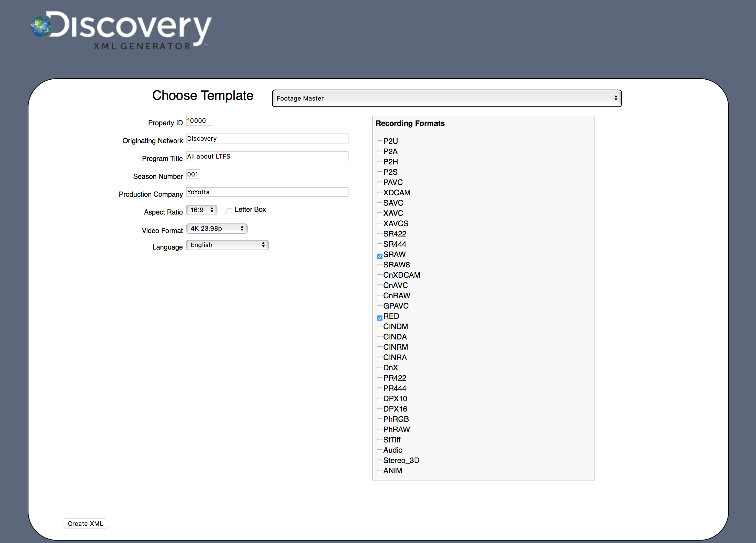Click the Property ID input field
The width and height of the screenshot is (756, 543).
pyautogui.click(x=199, y=121)
